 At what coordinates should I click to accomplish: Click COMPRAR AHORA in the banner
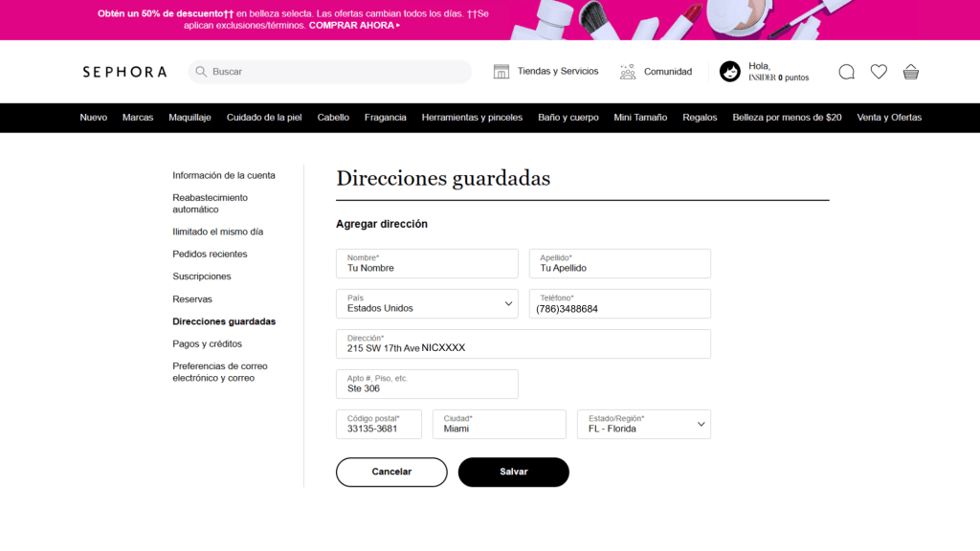click(354, 26)
